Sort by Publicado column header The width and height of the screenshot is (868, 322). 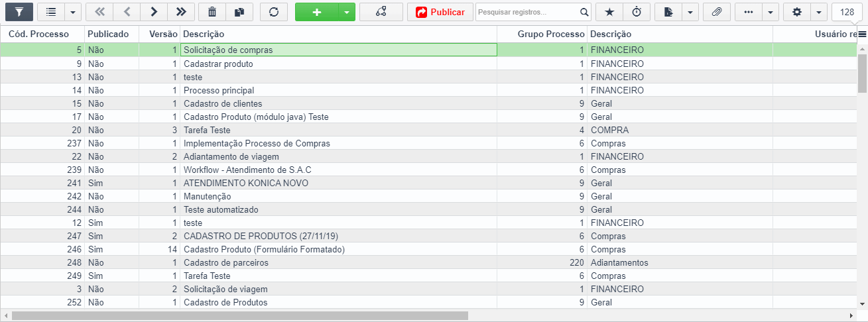[111, 34]
